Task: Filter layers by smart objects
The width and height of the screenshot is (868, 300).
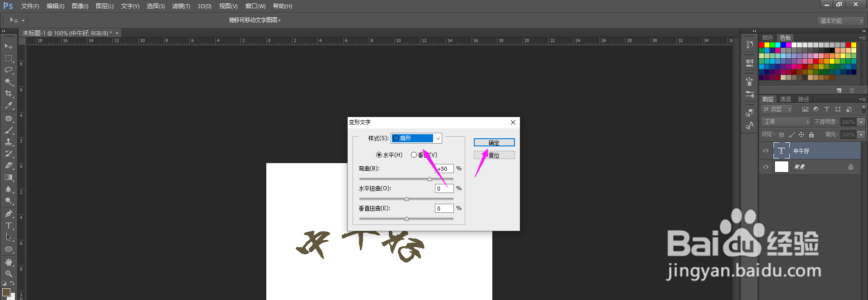Action: (849, 109)
